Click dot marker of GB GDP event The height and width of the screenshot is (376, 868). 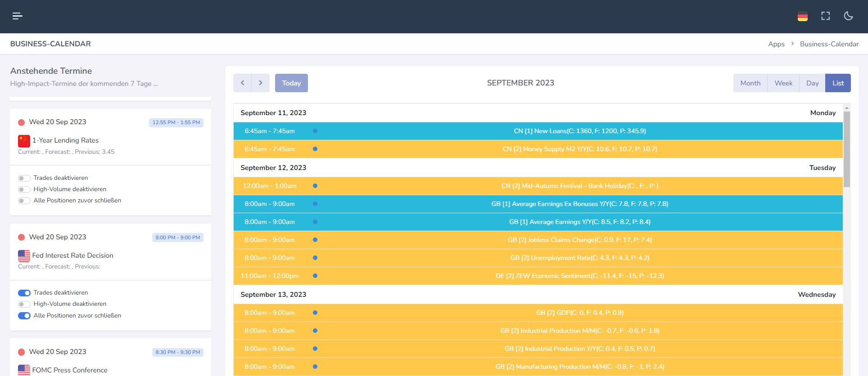click(315, 313)
